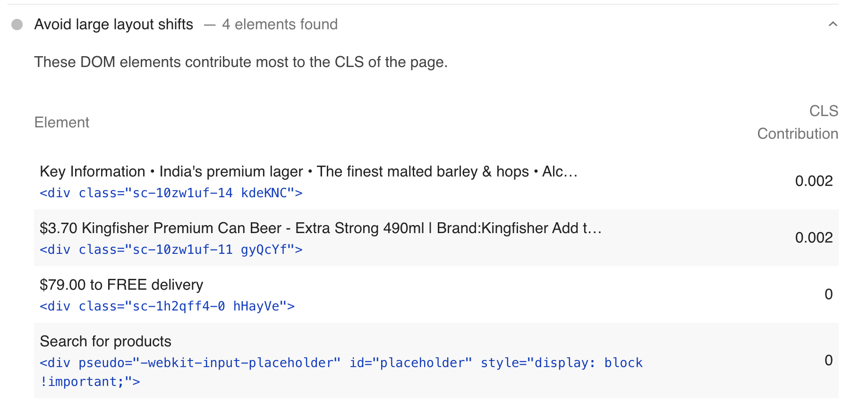Click the "4 elements found" label

tap(280, 25)
